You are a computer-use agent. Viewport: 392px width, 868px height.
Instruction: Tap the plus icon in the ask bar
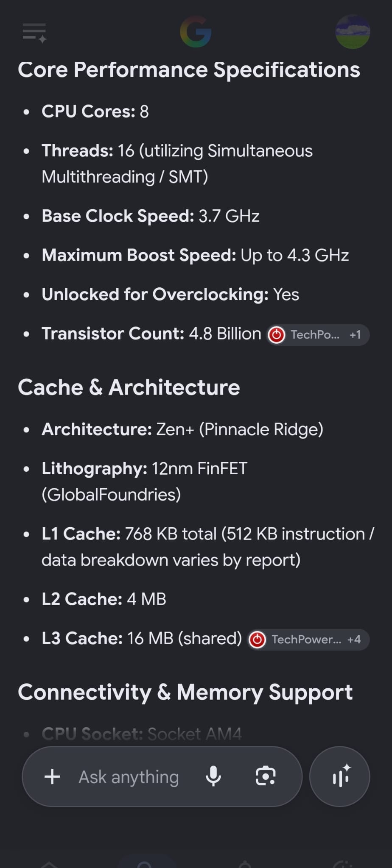(x=52, y=776)
